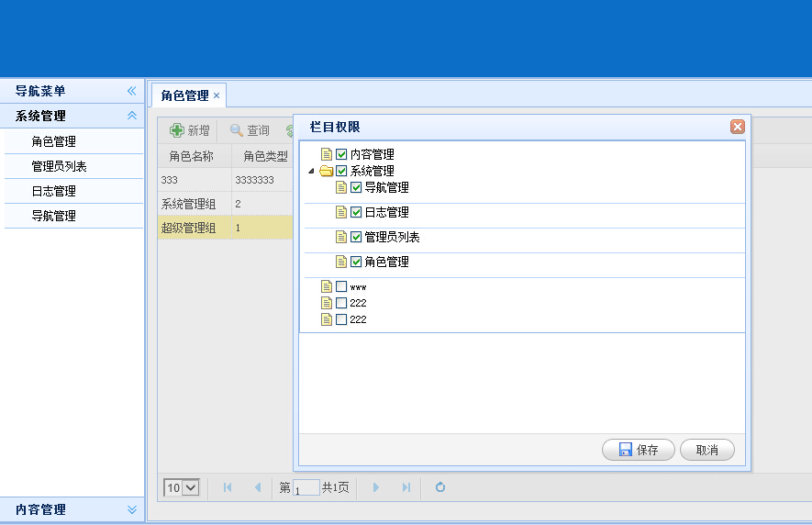Click the magnifier Query (查询) icon

tap(236, 130)
